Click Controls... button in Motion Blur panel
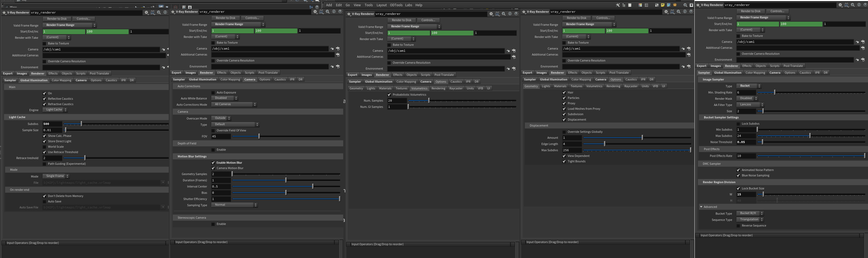 pos(252,18)
